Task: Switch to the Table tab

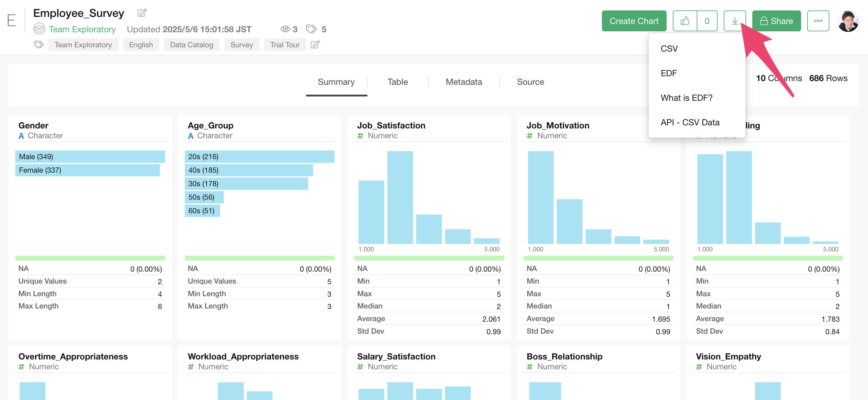Action: [397, 82]
